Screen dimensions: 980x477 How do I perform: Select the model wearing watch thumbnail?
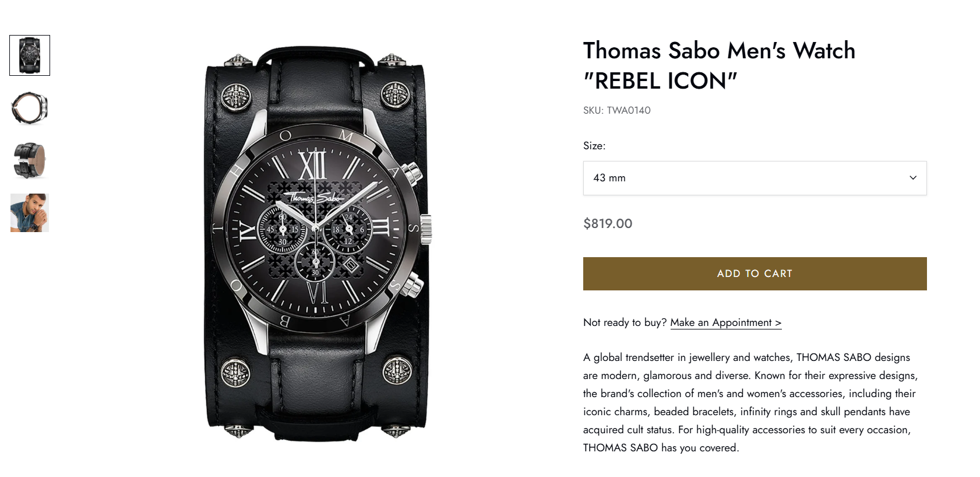click(29, 212)
